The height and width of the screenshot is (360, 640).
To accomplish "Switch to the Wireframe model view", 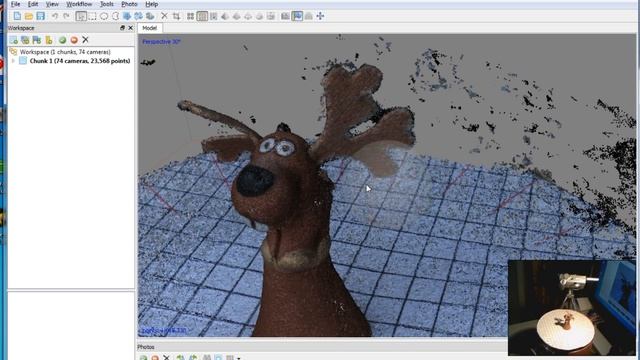I will 248,16.
